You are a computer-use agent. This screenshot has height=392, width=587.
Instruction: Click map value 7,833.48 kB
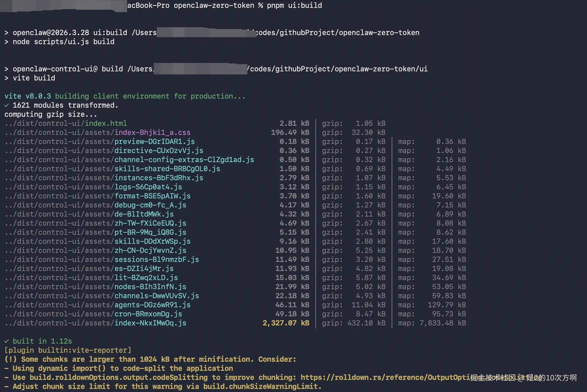[x=443, y=323]
